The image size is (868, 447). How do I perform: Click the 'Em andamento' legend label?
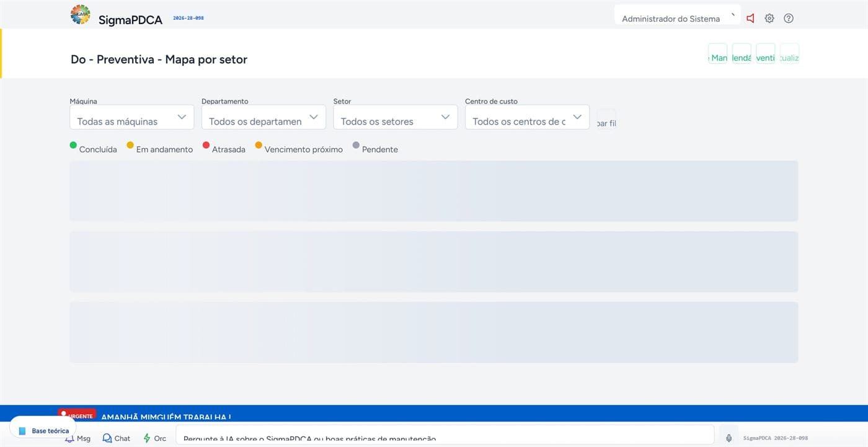pos(164,149)
